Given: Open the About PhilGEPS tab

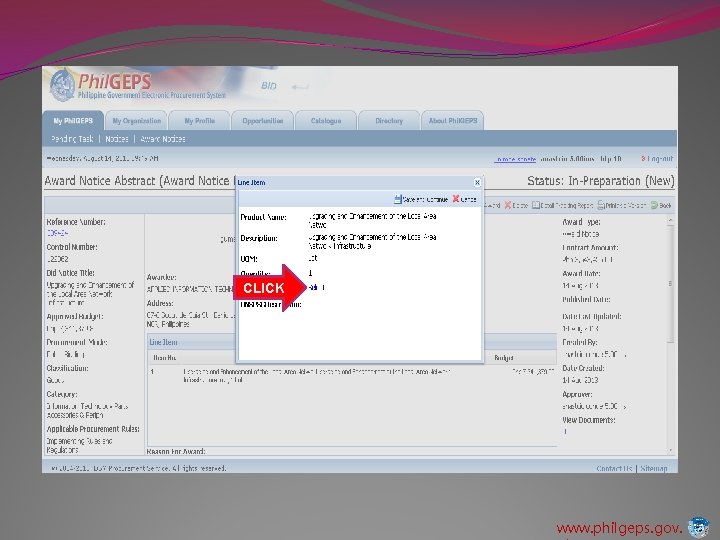Looking at the screenshot, I should pos(453,121).
